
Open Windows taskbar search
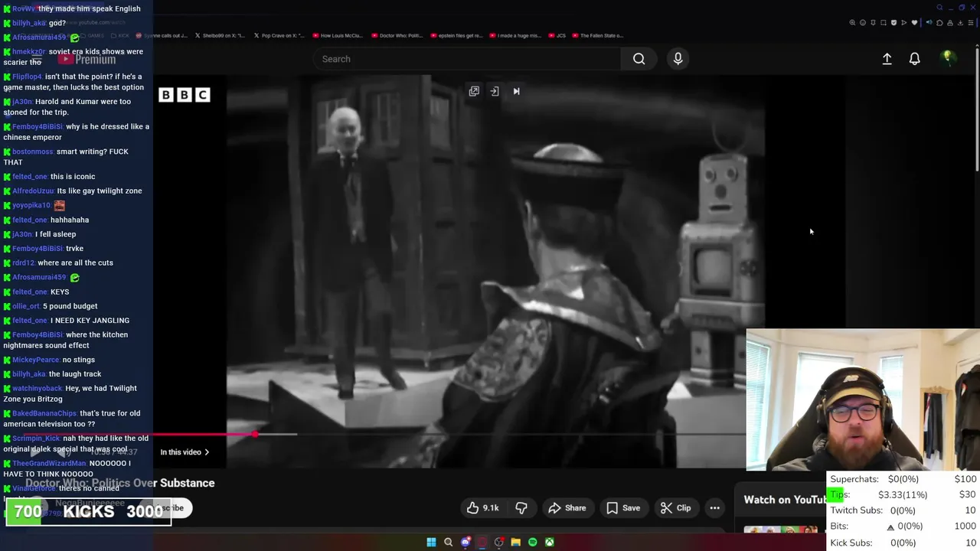tap(448, 543)
